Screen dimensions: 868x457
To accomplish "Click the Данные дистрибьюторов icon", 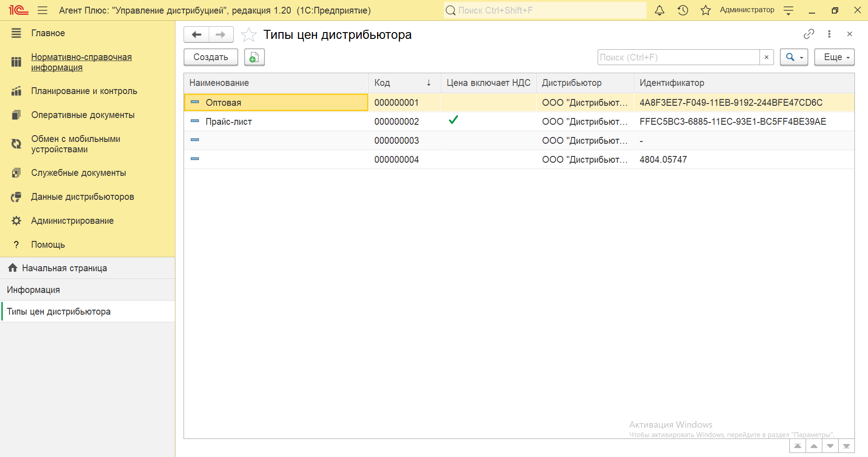I will point(16,197).
